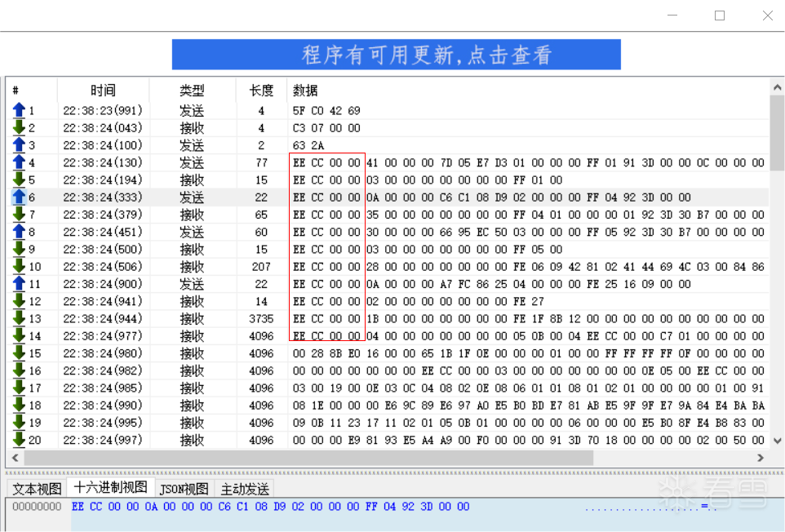785x532 pixels.
Task: Select data cell C3 07 00 00
Action: (x=326, y=127)
